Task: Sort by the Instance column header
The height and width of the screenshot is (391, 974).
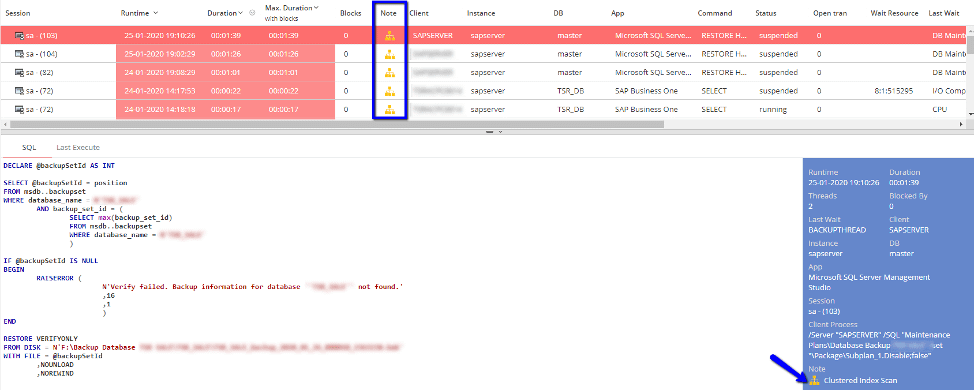Action: (x=481, y=13)
